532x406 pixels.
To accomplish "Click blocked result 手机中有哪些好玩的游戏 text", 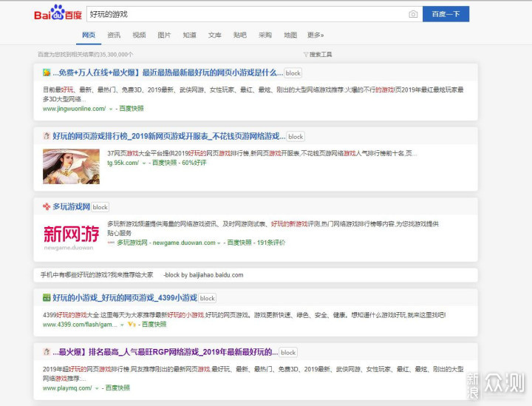I will coord(97,275).
